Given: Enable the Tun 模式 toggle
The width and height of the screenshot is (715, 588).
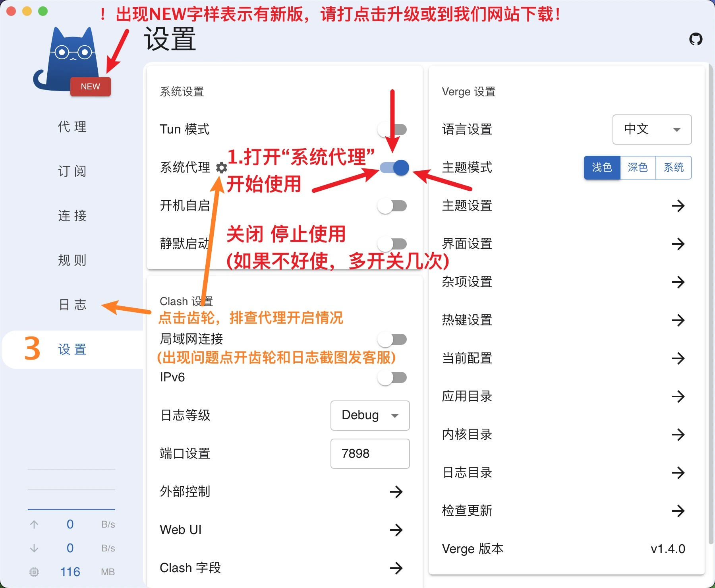Looking at the screenshot, I should coord(392,129).
